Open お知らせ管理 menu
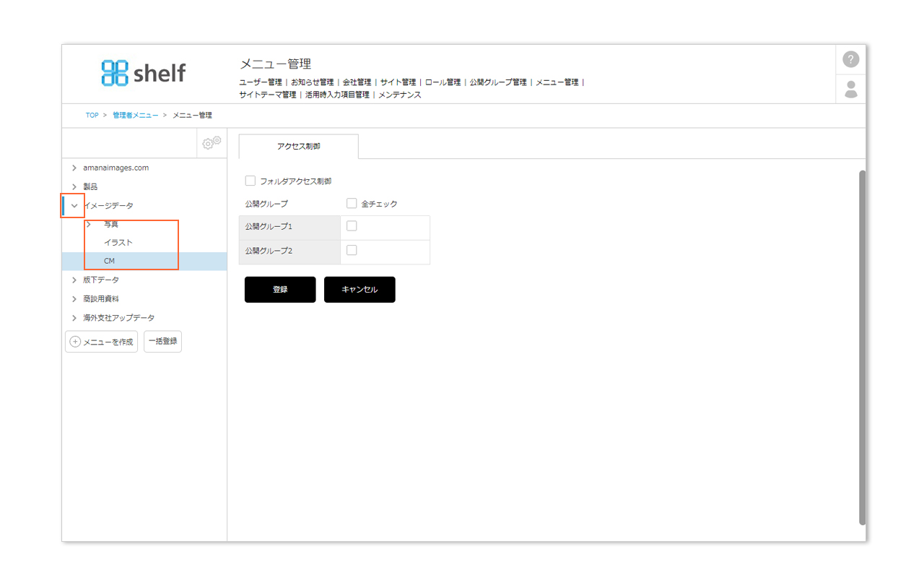Image resolution: width=924 pixels, height=578 pixels. (x=313, y=82)
